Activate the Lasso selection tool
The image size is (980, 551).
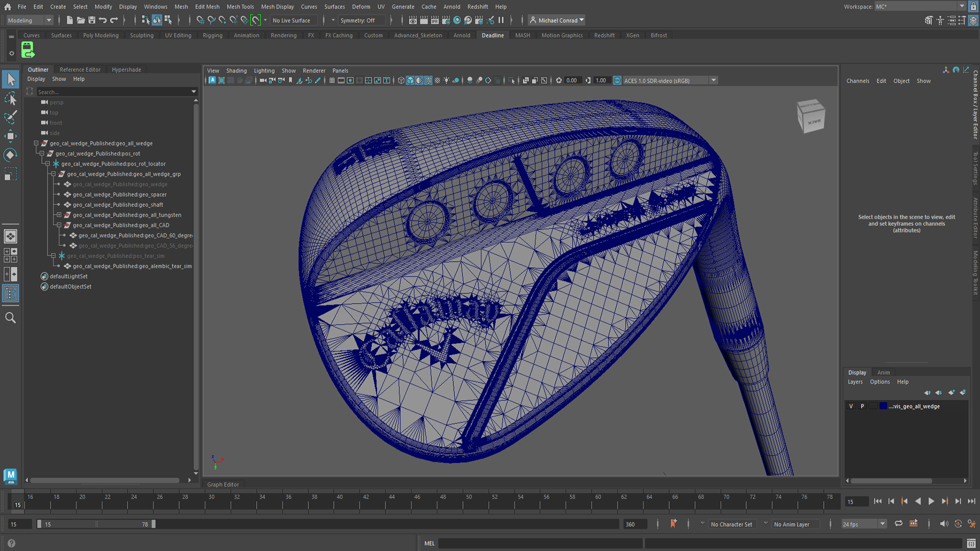tap(10, 98)
